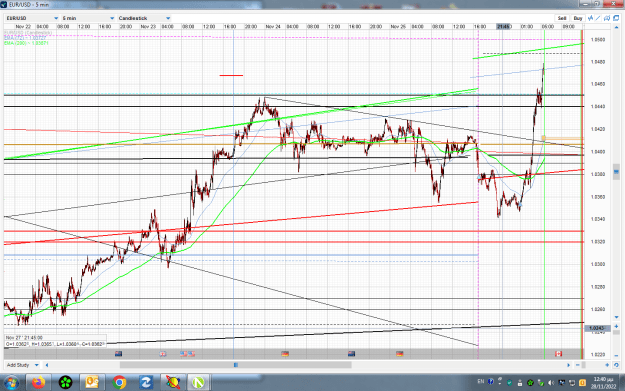Click the horizontal scrollbar thumb handle

[x=236, y=365]
